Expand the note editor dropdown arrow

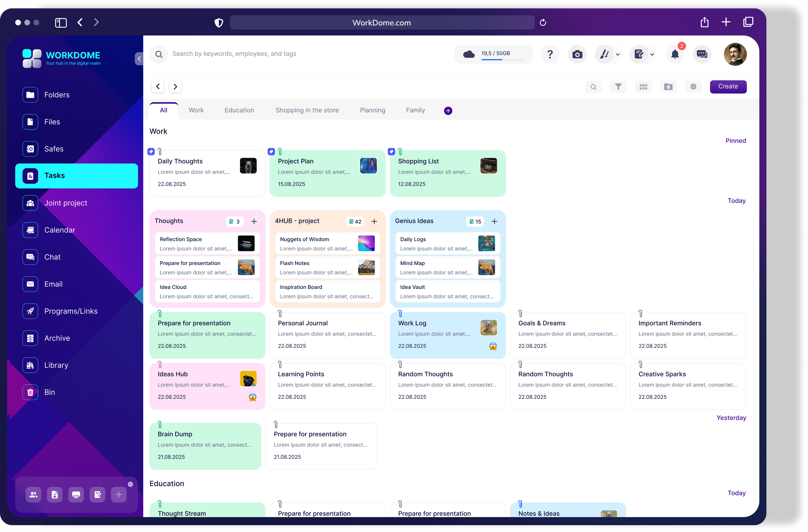tap(652, 55)
